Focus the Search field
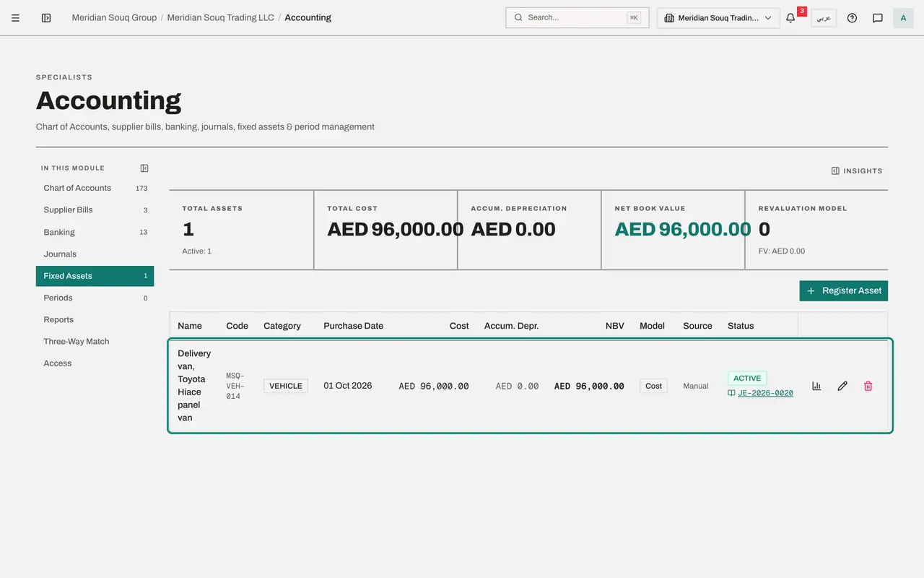This screenshot has height=578, width=924. [577, 18]
